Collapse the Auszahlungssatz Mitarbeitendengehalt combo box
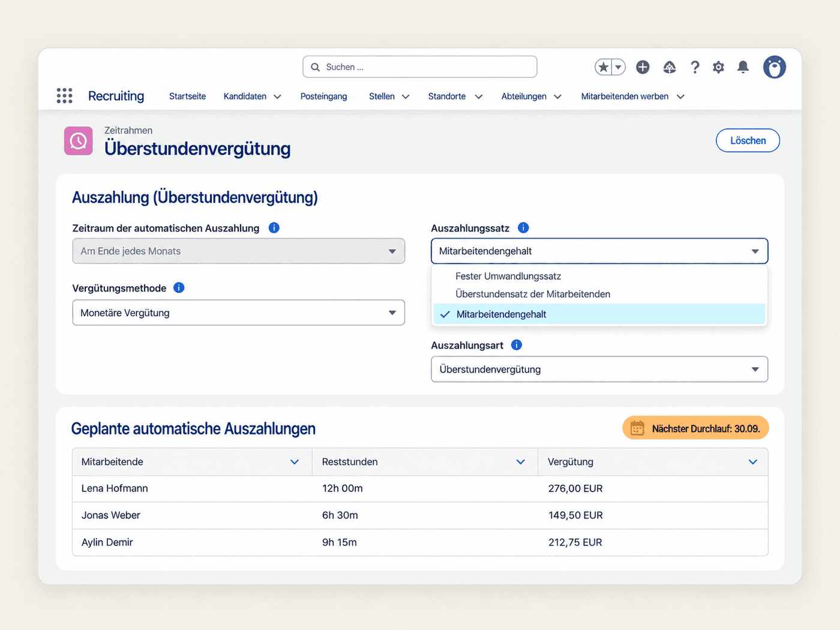 (599, 251)
